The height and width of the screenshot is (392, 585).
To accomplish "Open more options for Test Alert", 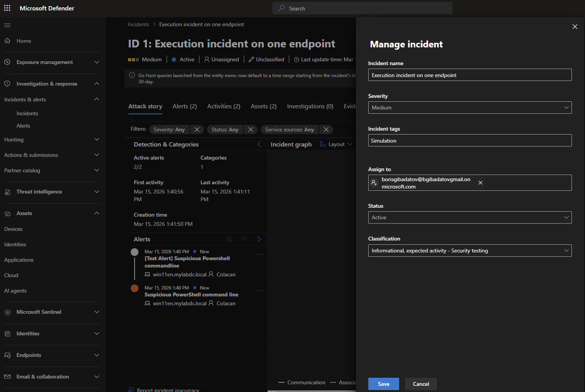I will coord(260,254).
